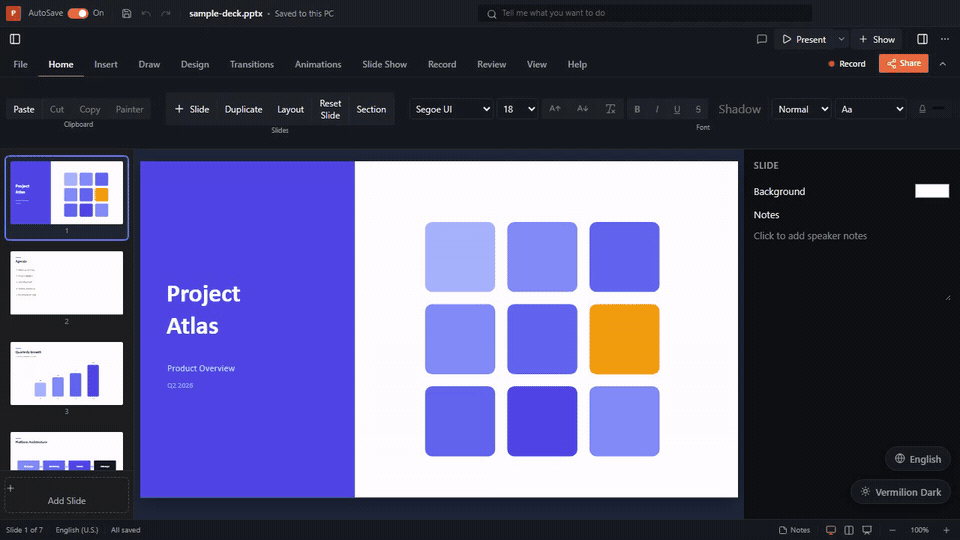Image resolution: width=960 pixels, height=540 pixels.
Task: Open the comments speech-bubble icon
Action: click(762, 39)
